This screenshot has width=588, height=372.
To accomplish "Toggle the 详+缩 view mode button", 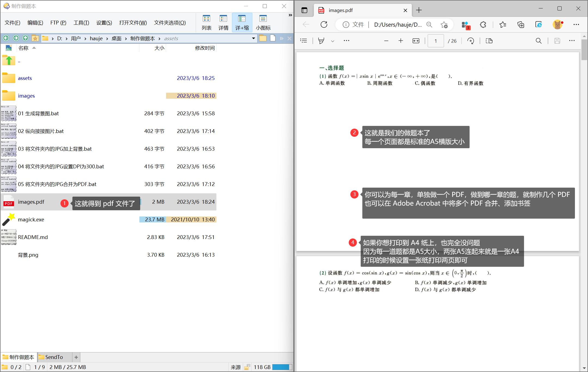I will 242,22.
